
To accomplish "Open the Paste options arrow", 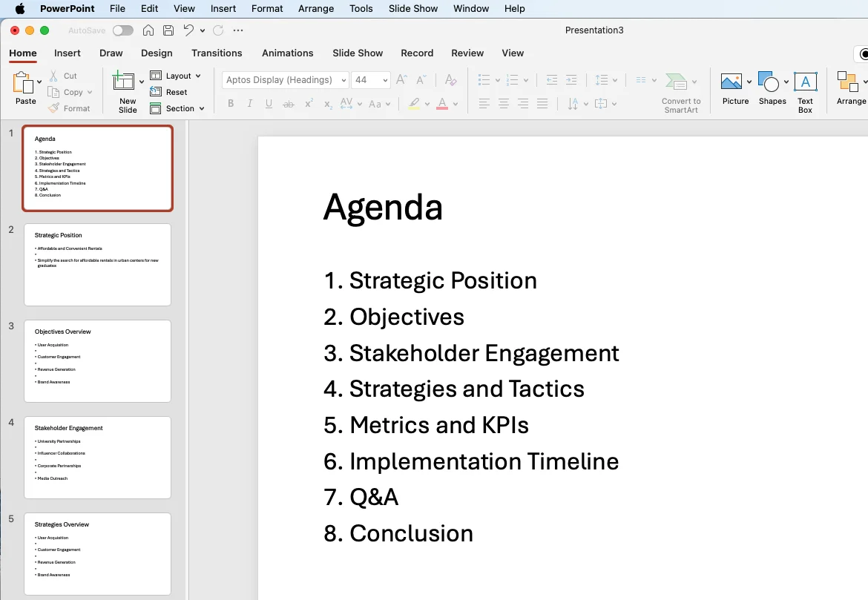I will pos(39,82).
